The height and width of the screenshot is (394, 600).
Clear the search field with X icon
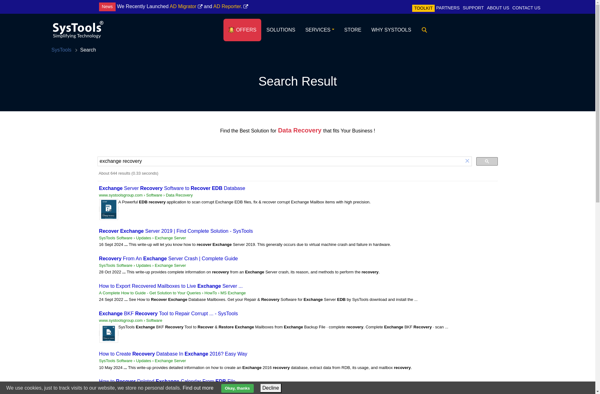(467, 161)
